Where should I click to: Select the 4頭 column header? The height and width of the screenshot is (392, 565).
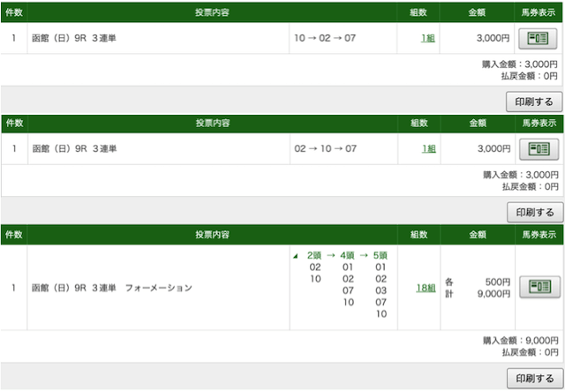347,255
